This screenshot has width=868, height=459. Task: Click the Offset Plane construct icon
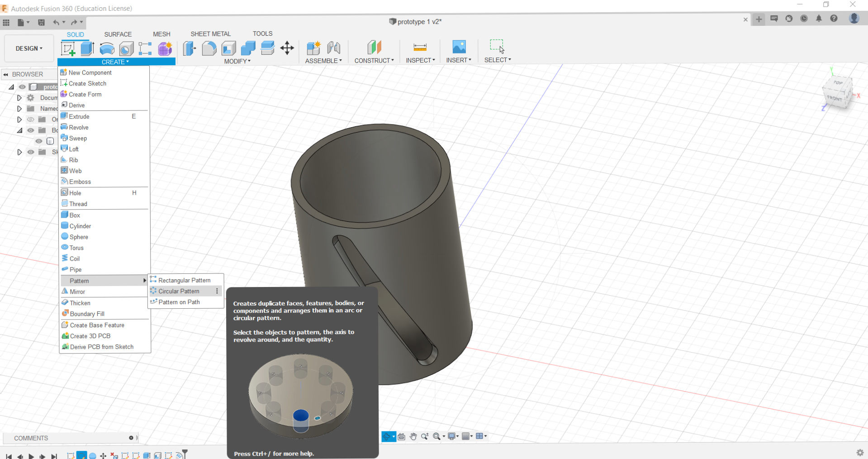point(374,47)
